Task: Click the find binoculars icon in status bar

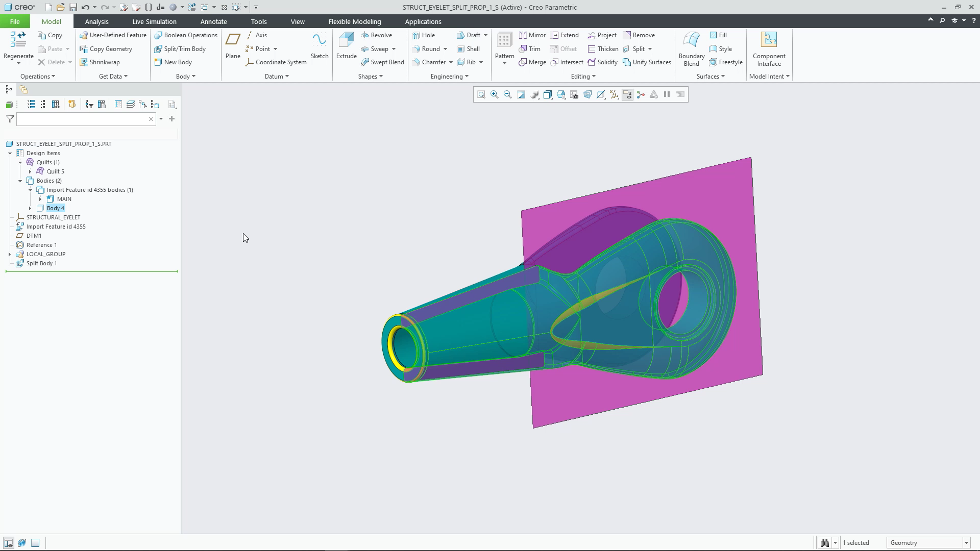Action: tap(824, 543)
